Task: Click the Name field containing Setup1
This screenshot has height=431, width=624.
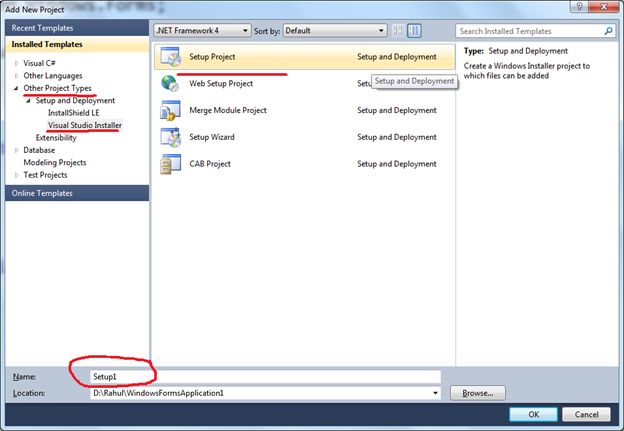Action: [x=265, y=376]
